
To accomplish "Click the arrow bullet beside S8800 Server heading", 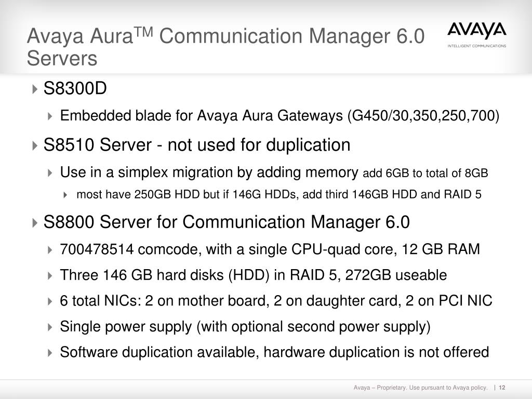I will (35, 223).
